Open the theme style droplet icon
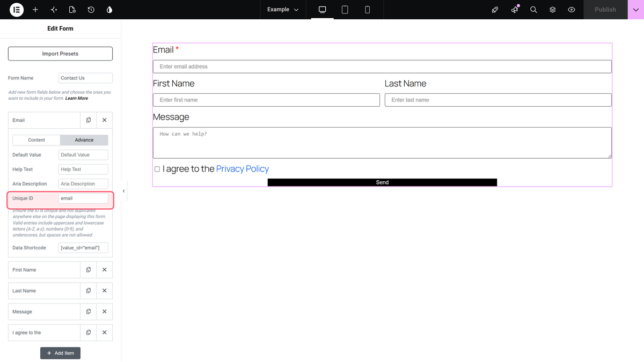The image size is (644, 362). coord(109,10)
